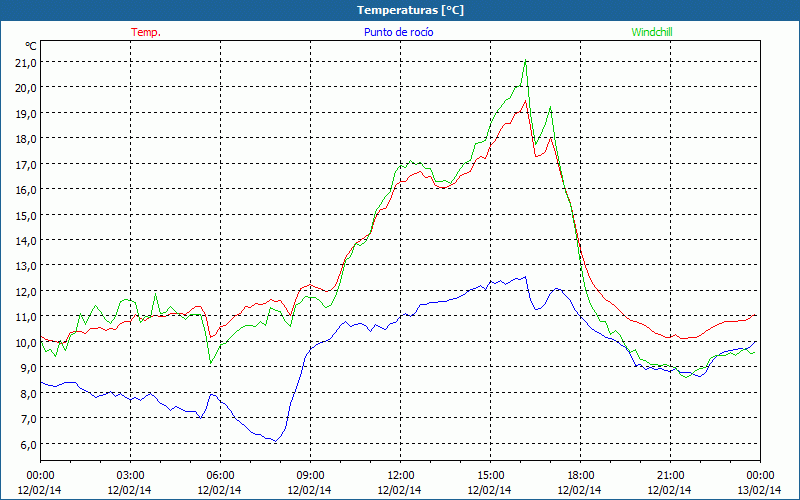
Task: Click the blue dew point minimum near 6 °C
Action: (276, 441)
